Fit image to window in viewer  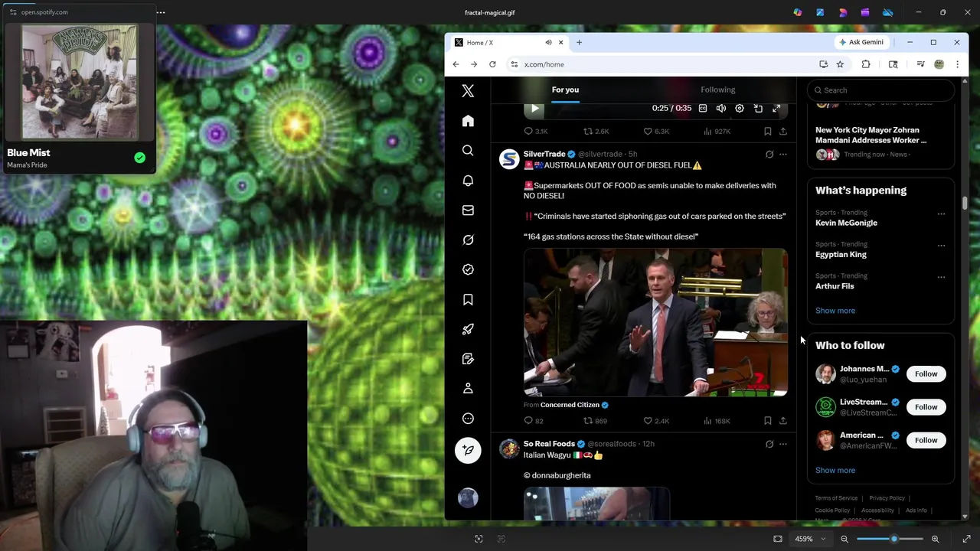[778, 539]
